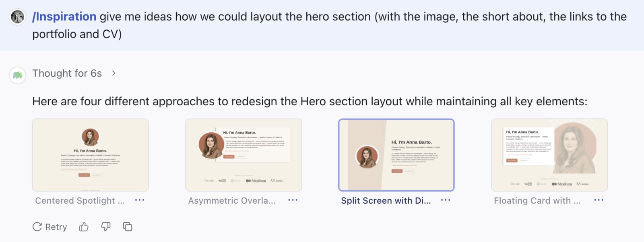Copy the response with the copy icon
Screen dimensions: 644x242
point(128,227)
